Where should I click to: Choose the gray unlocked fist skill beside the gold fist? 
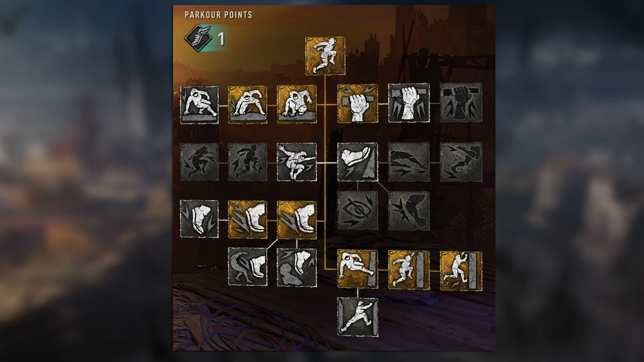tap(409, 104)
